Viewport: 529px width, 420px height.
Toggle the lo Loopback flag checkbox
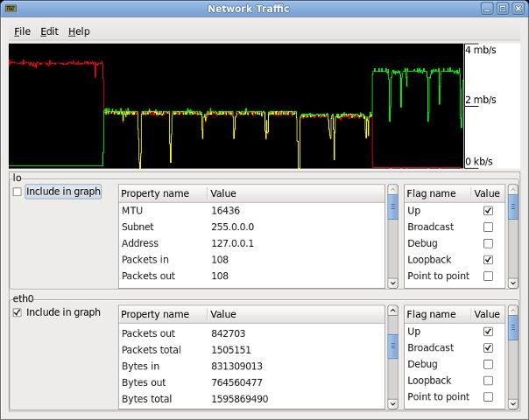pos(488,260)
